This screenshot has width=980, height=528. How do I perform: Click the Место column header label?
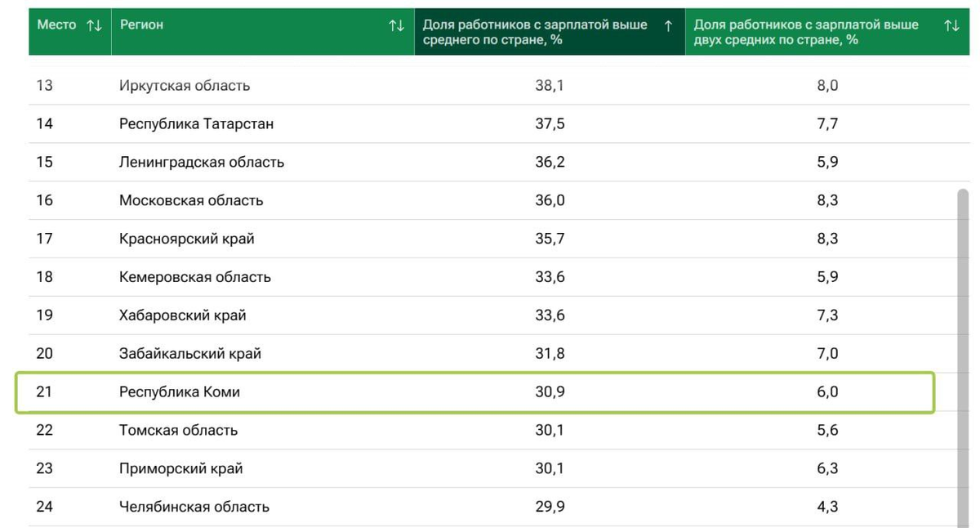tap(56, 25)
